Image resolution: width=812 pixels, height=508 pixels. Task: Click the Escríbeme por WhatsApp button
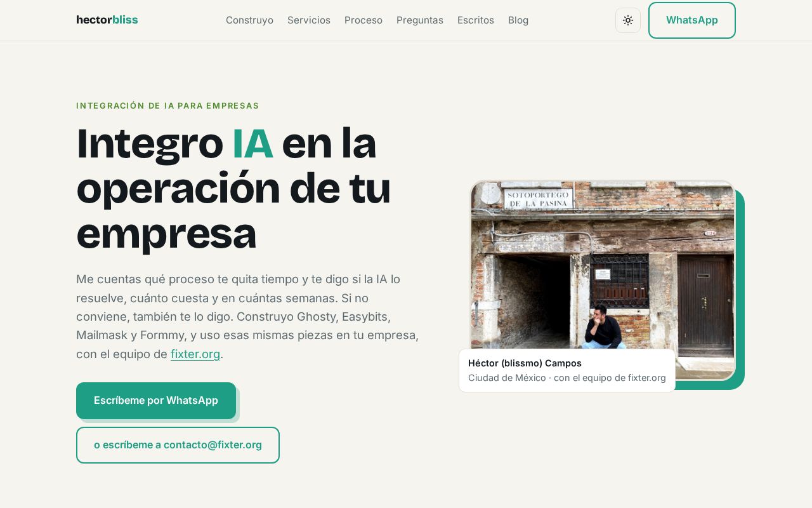[x=156, y=401]
